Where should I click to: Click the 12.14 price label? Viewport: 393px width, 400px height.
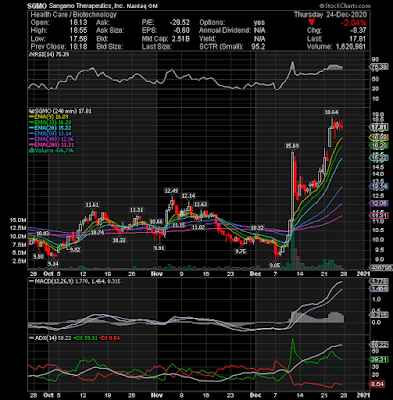click(188, 196)
